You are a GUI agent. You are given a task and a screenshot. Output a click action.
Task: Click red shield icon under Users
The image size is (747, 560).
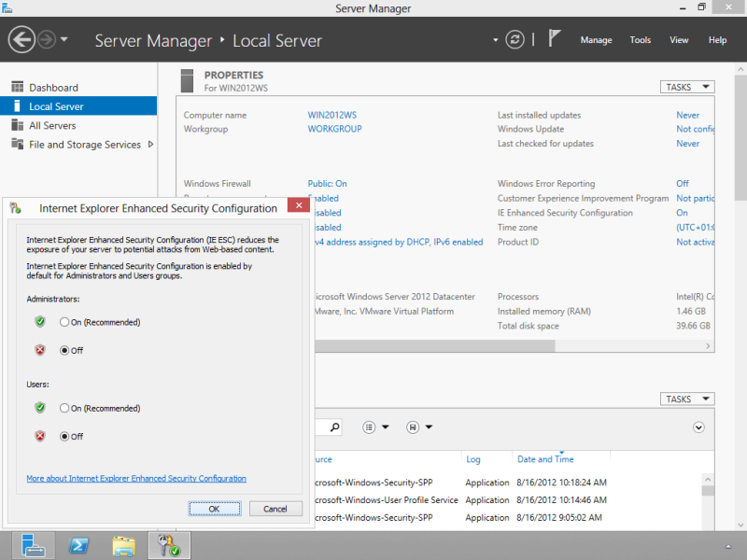40,436
